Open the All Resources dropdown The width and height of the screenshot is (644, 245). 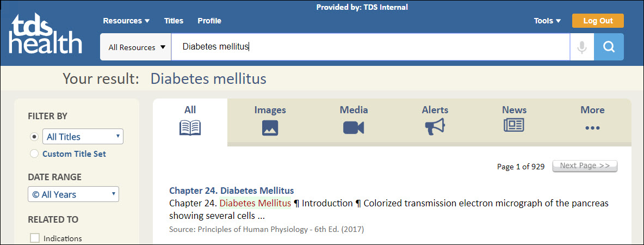pyautogui.click(x=136, y=47)
